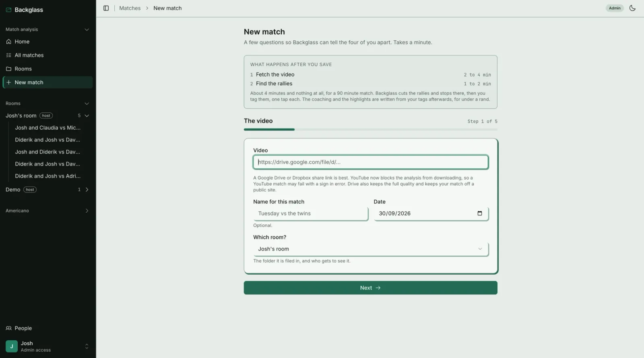Go to Matches breadcrumb link

(x=130, y=8)
